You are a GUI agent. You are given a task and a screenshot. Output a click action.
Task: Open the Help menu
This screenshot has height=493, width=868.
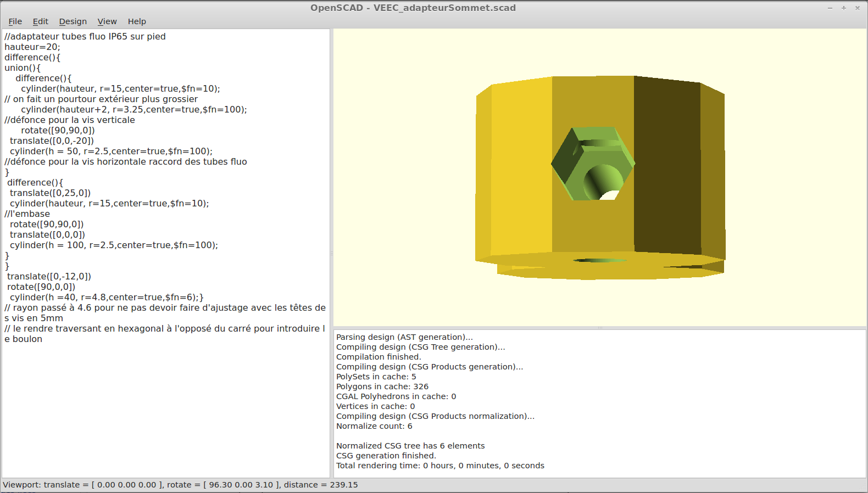tap(137, 21)
